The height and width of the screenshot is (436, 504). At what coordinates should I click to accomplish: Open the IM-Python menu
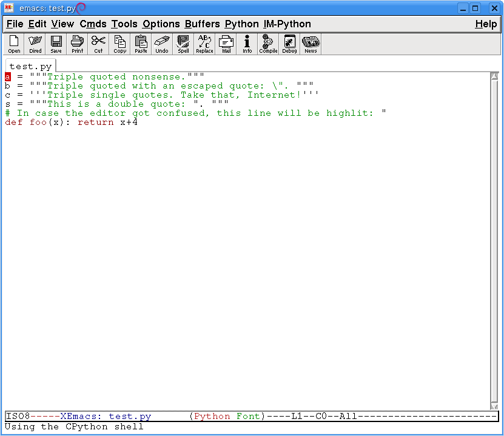click(x=287, y=24)
